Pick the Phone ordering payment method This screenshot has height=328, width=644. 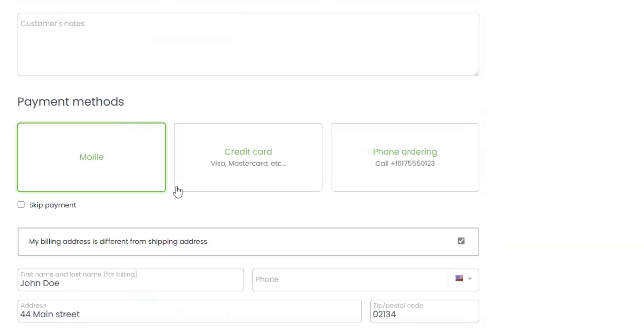[x=405, y=157]
